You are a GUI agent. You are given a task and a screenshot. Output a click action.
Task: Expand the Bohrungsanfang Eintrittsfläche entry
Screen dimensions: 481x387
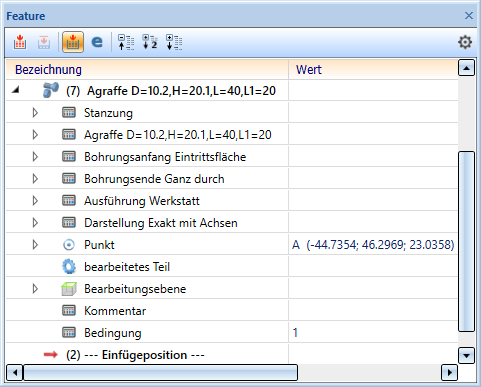[35, 157]
